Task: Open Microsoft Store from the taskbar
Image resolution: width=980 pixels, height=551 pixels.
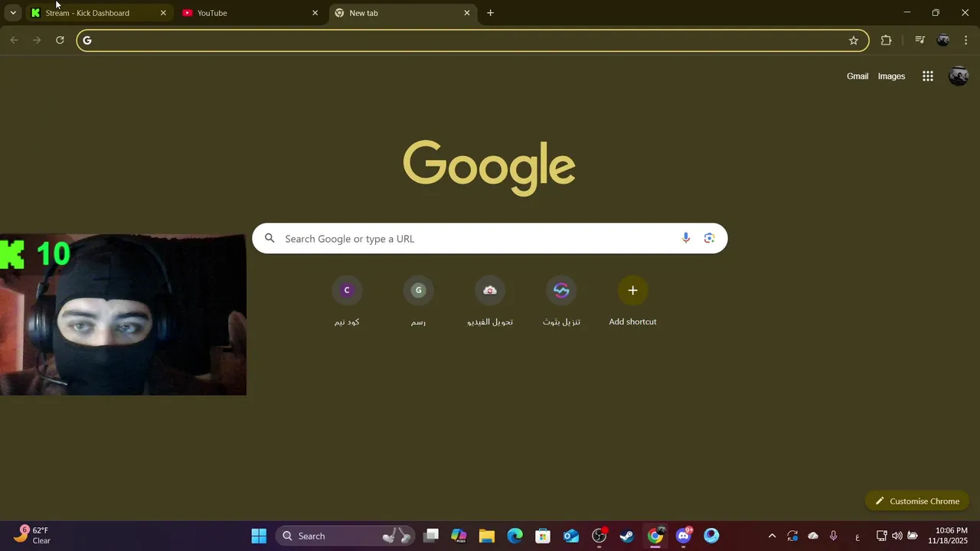Action: [x=543, y=536]
